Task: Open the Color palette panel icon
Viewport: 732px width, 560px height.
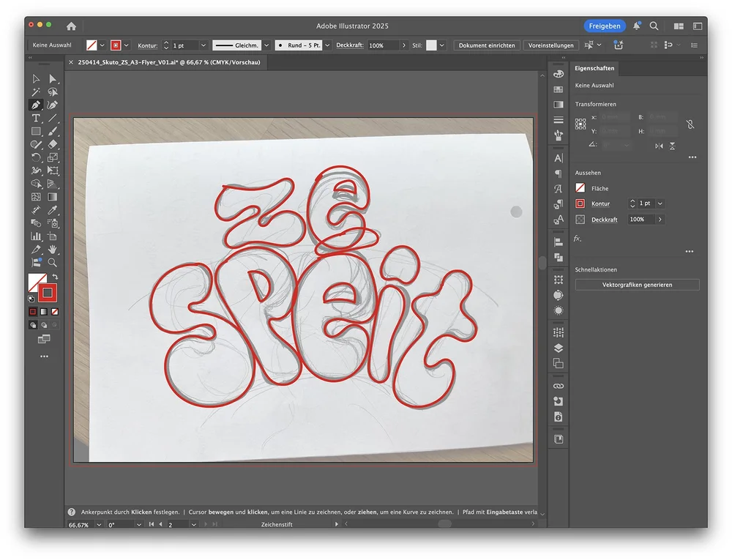Action: pos(559,74)
